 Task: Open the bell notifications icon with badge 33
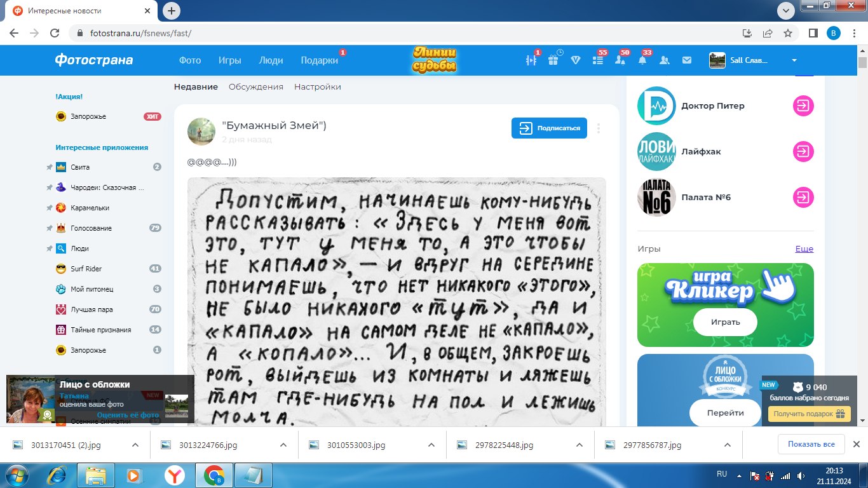tap(642, 60)
